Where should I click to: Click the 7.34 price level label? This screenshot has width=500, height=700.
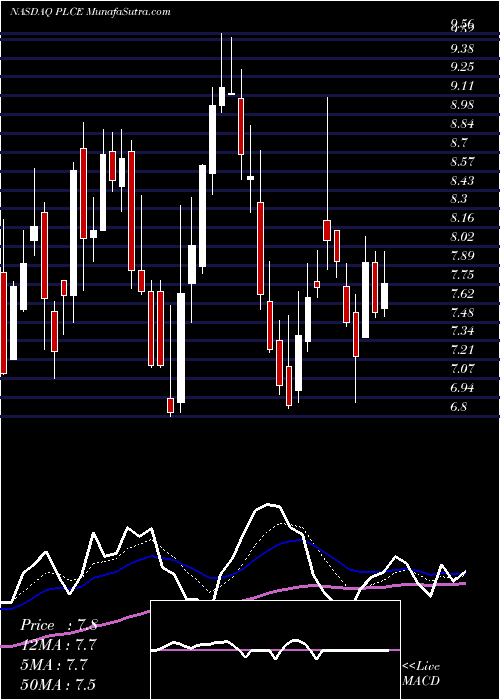[462, 331]
